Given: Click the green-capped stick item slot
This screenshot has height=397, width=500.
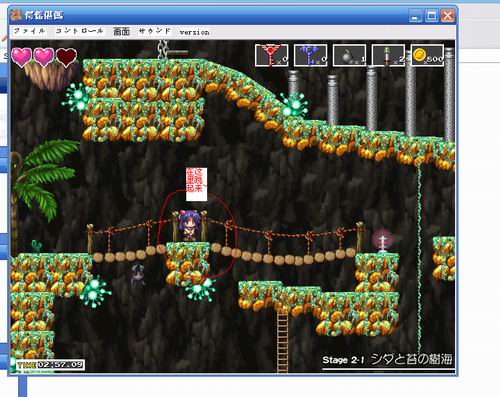Looking at the screenshot, I should click(388, 56).
